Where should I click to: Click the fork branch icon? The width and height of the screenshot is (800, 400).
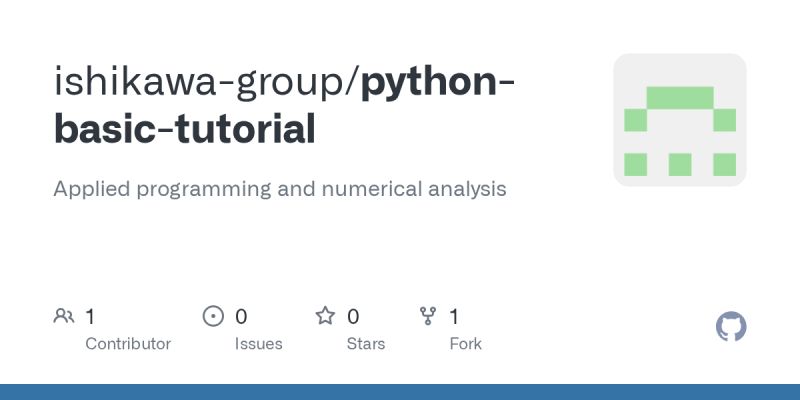pos(428,317)
